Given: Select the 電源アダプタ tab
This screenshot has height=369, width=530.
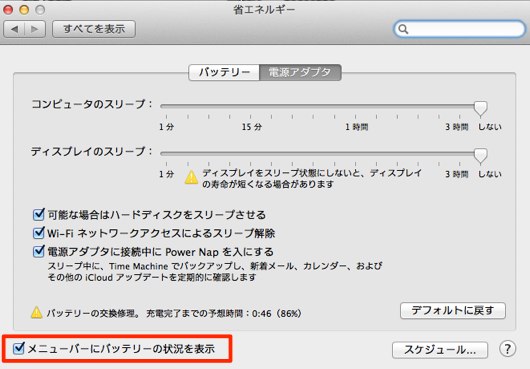Looking at the screenshot, I should click(300, 72).
